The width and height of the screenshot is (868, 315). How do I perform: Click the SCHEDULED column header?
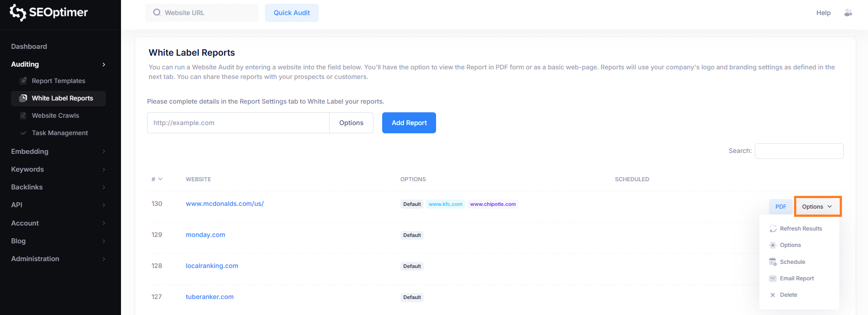point(632,179)
